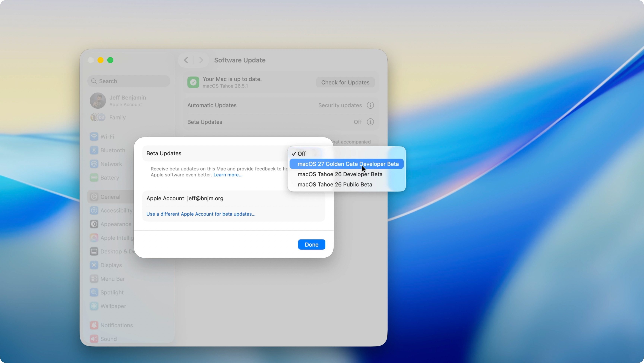644x363 pixels.
Task: Open Bluetooth icon in sidebar
Action: (x=94, y=150)
